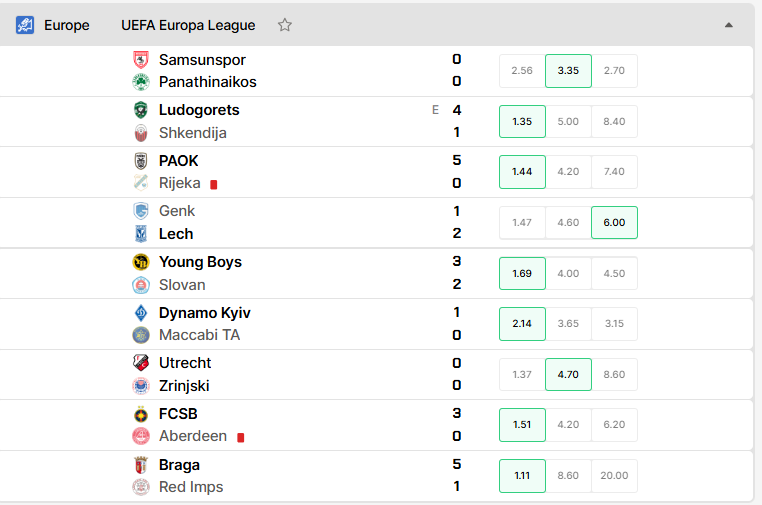
Task: Pick the 20.00 Red Imps win odds
Action: (x=614, y=476)
